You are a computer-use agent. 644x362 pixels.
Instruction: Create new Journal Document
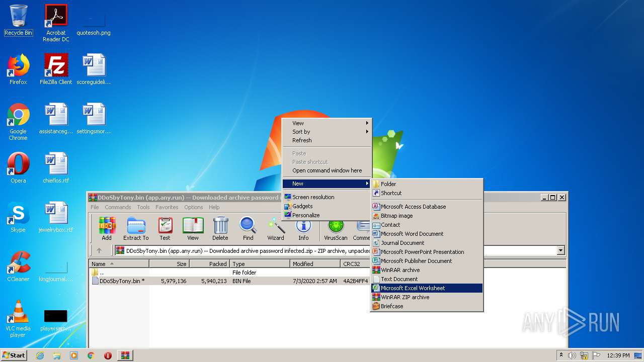click(x=427, y=243)
